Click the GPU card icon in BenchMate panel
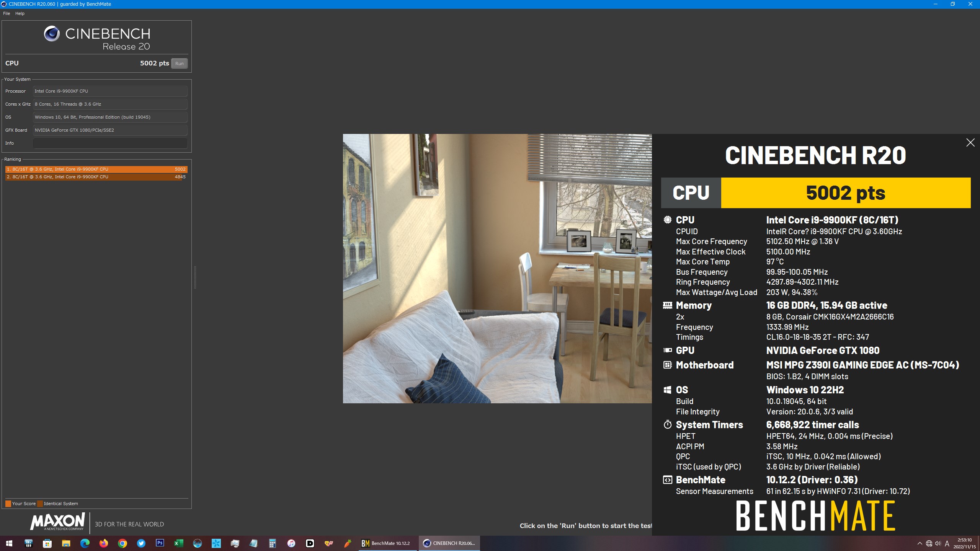The height and width of the screenshot is (551, 980). (667, 350)
